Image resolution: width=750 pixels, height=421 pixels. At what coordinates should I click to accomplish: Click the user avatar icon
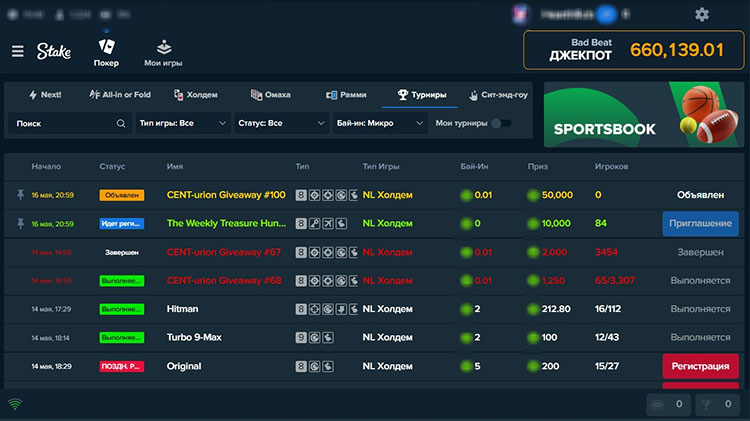tap(520, 14)
